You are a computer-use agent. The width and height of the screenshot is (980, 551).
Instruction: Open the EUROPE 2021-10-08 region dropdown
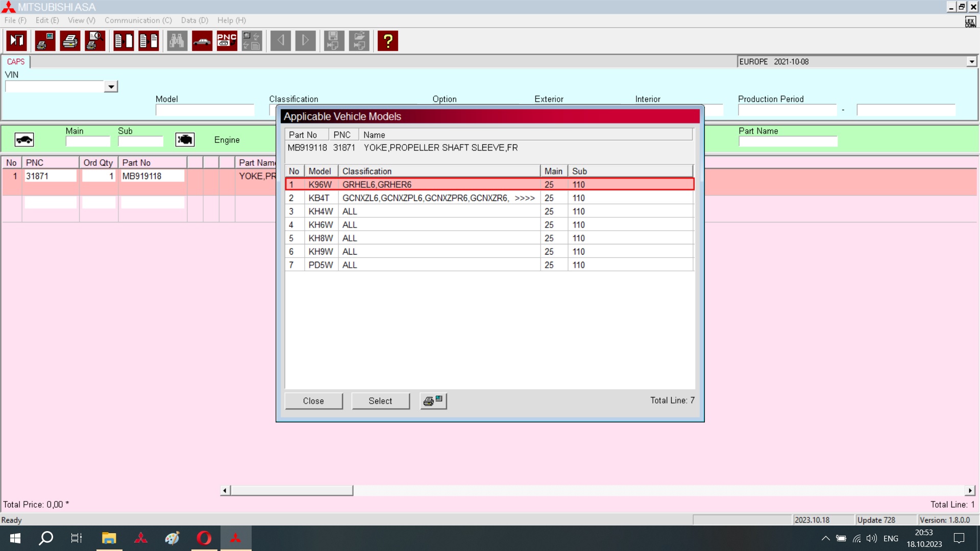click(x=971, y=62)
